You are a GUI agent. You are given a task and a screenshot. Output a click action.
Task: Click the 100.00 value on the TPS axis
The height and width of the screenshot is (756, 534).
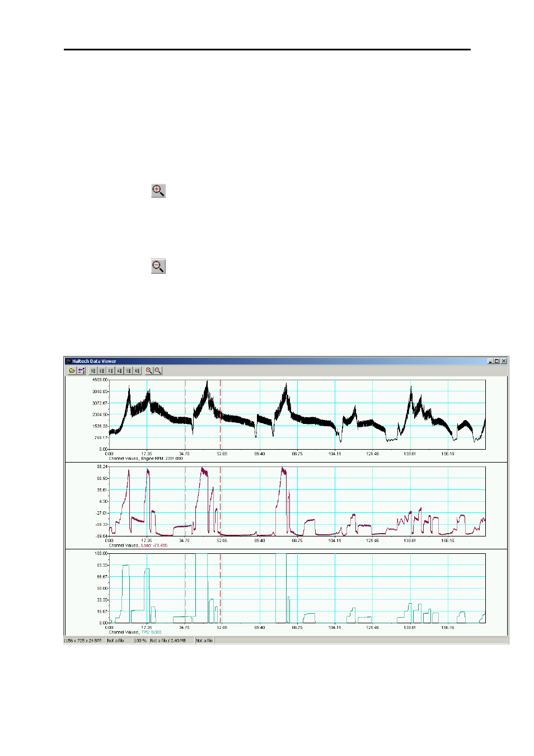pos(101,553)
